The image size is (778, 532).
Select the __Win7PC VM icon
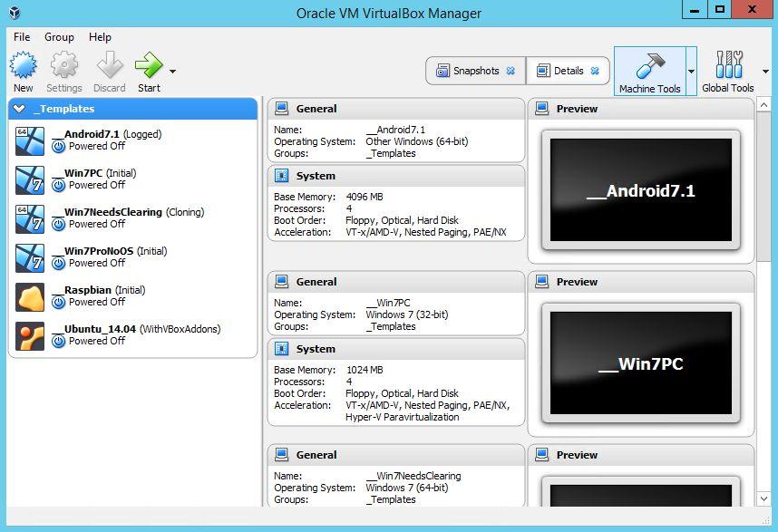click(30, 180)
